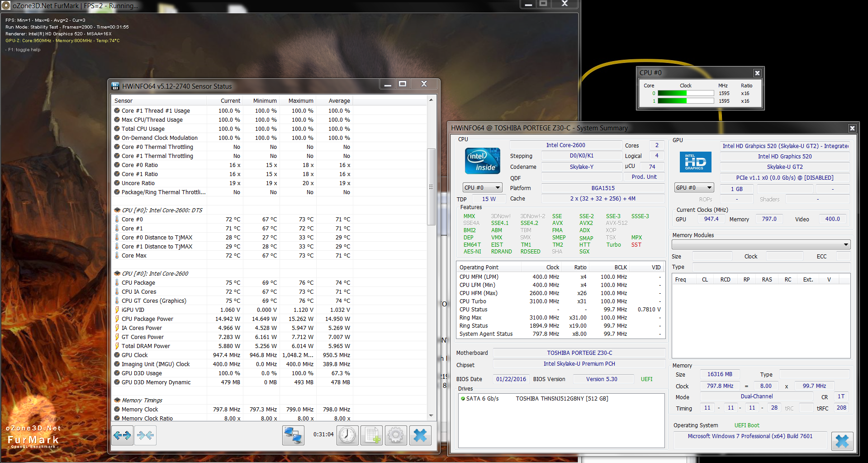Image resolution: width=868 pixels, height=463 pixels.
Task: Click the Minimum column header
Action: click(x=261, y=101)
